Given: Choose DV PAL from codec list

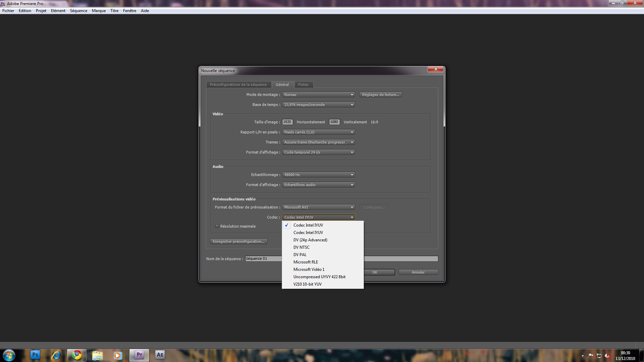Looking at the screenshot, I should pyautogui.click(x=300, y=255).
